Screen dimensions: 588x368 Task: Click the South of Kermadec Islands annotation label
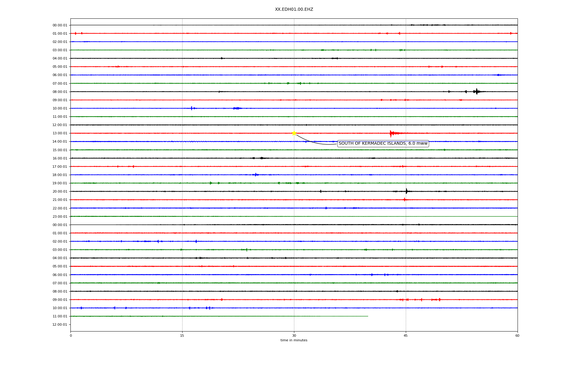(x=383, y=144)
